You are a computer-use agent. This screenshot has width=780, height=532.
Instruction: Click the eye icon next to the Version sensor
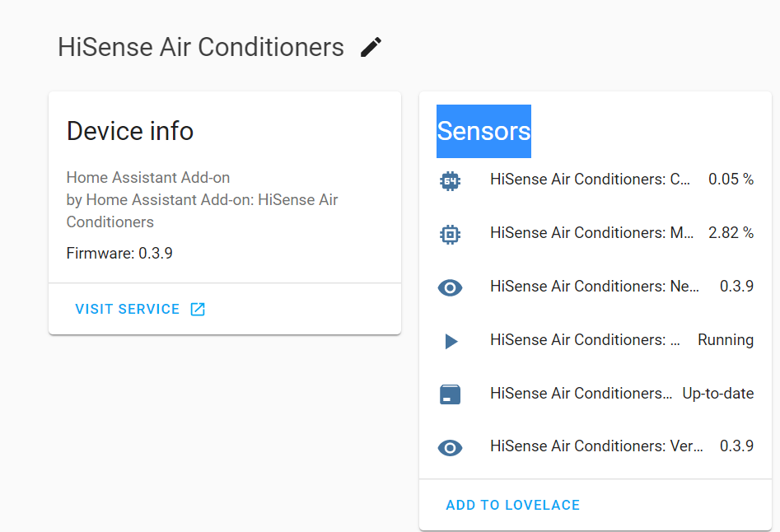click(x=450, y=447)
